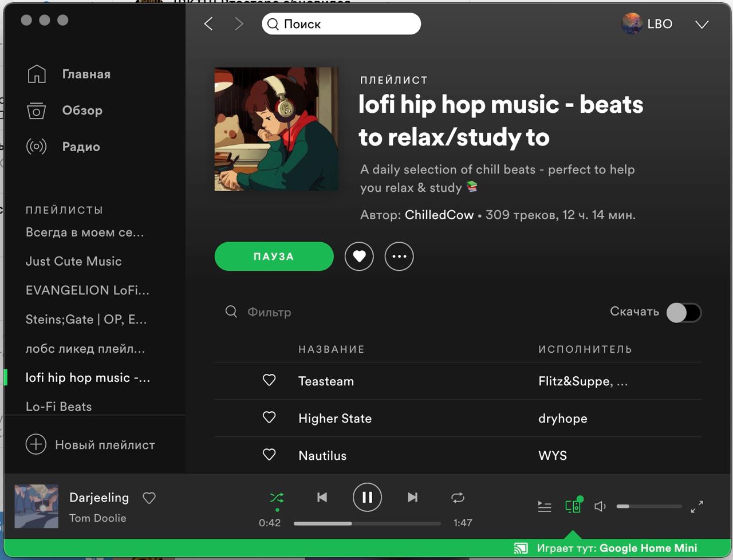Screen dimensions: 733x560
Task: Click the plus icon for new playlist
Action: coord(36,444)
